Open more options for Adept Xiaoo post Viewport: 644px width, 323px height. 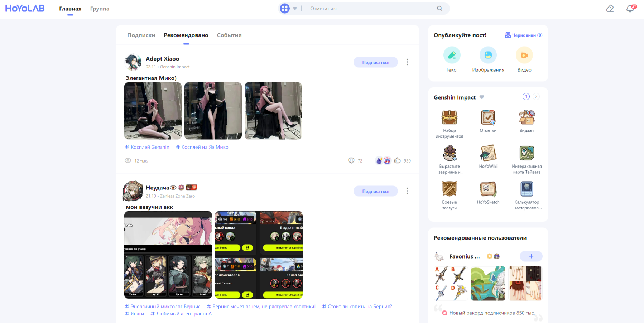tap(407, 62)
